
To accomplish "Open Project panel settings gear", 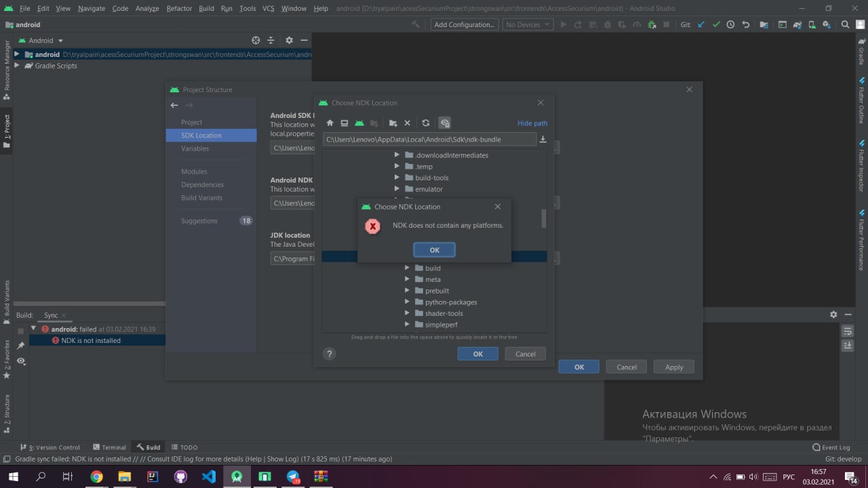I will tap(289, 41).
